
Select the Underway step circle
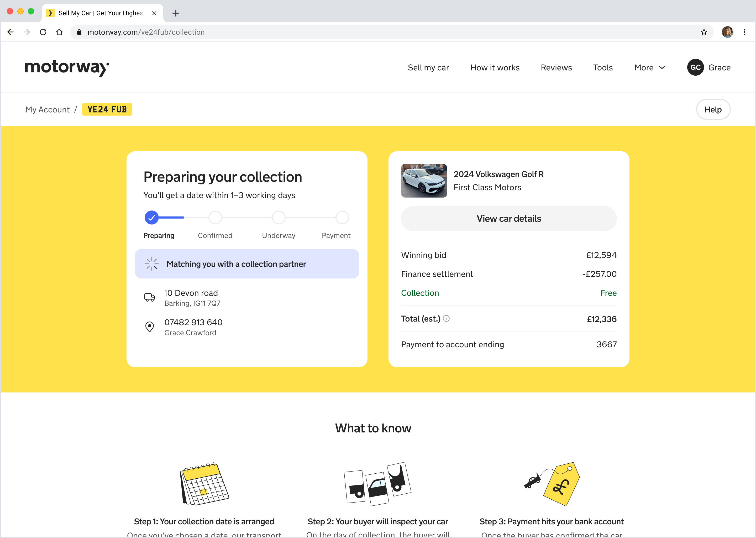(x=279, y=218)
